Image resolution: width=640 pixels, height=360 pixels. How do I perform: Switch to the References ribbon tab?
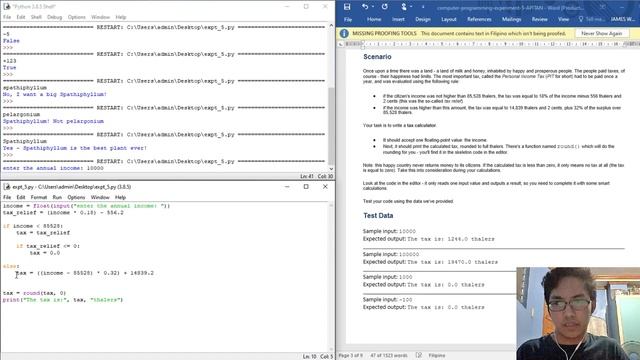coord(479,19)
